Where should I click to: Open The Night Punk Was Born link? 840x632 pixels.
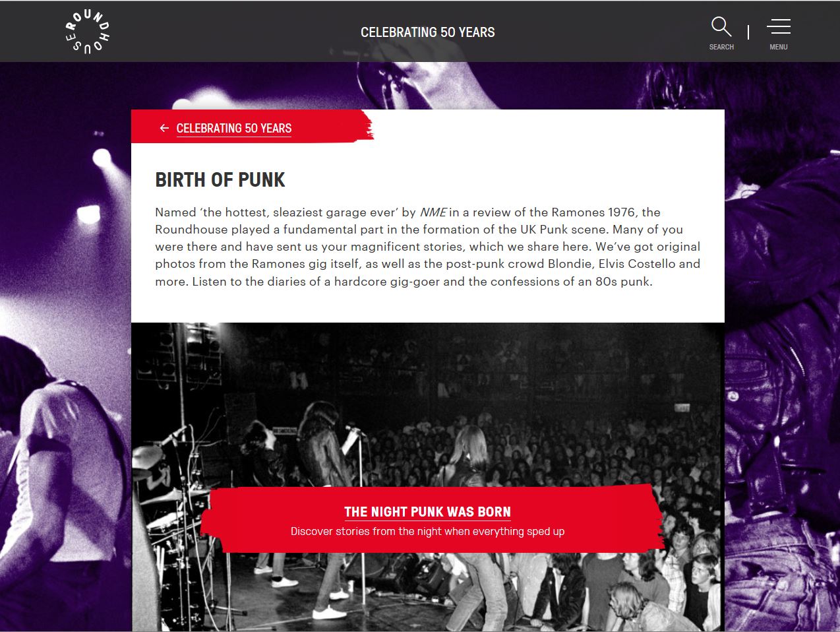[427, 512]
